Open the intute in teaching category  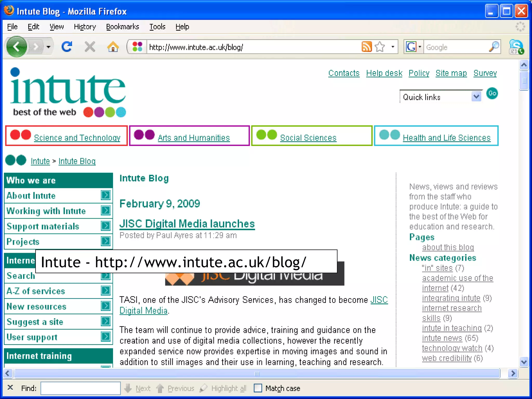452,328
